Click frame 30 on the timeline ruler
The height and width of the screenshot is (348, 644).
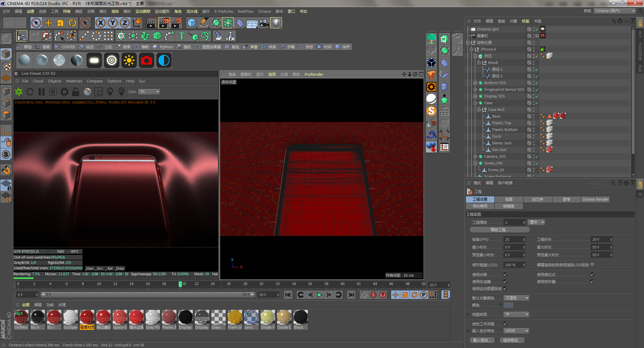pos(261,284)
